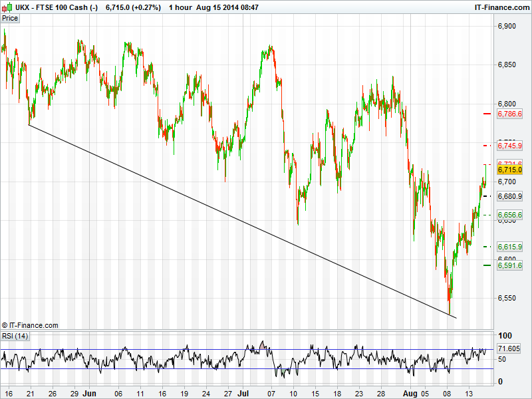This screenshot has height=399, width=532.
Task: Click the Jul month label on time axis
Action: click(x=244, y=393)
